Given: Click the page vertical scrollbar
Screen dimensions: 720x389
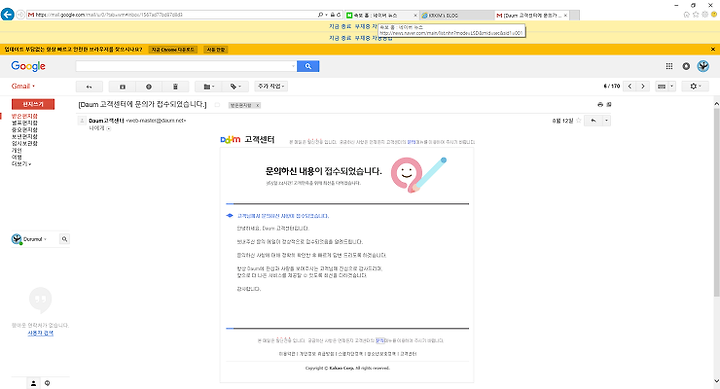Looking at the screenshot, I should (716, 202).
